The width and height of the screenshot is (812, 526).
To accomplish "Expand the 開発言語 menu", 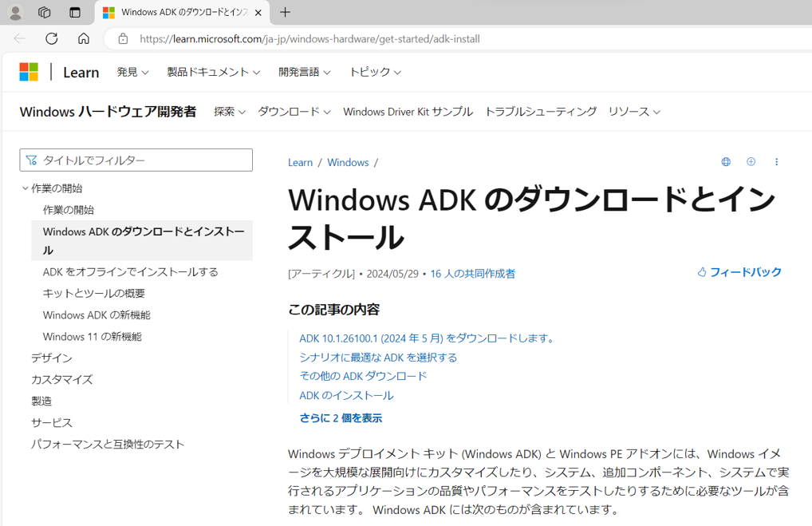I will (x=305, y=72).
